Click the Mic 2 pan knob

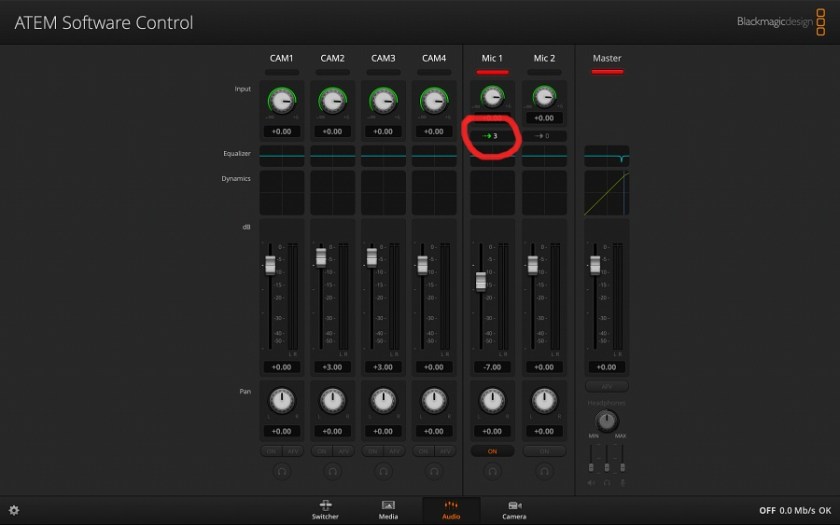[544, 401]
